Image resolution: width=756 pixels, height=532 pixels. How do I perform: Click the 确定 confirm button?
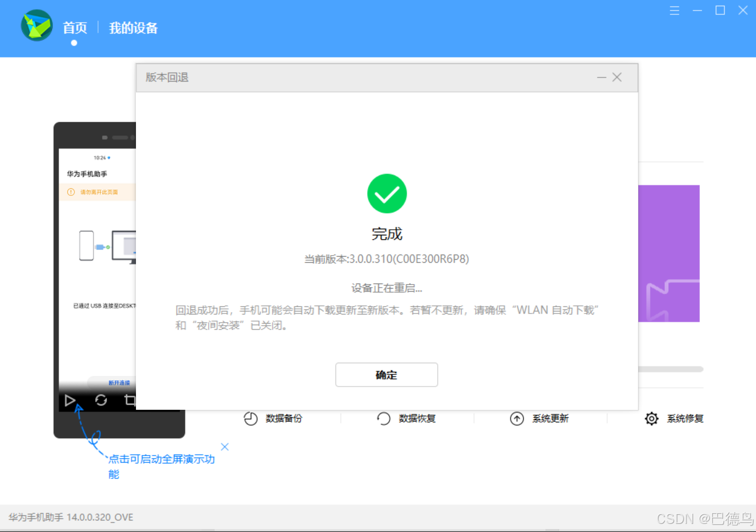pos(386,375)
